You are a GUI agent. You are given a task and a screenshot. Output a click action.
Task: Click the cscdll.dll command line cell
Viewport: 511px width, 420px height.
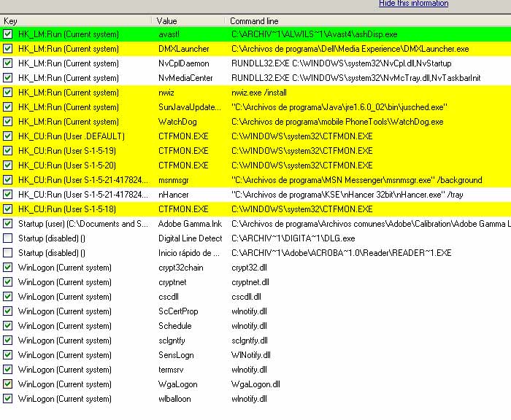point(246,297)
